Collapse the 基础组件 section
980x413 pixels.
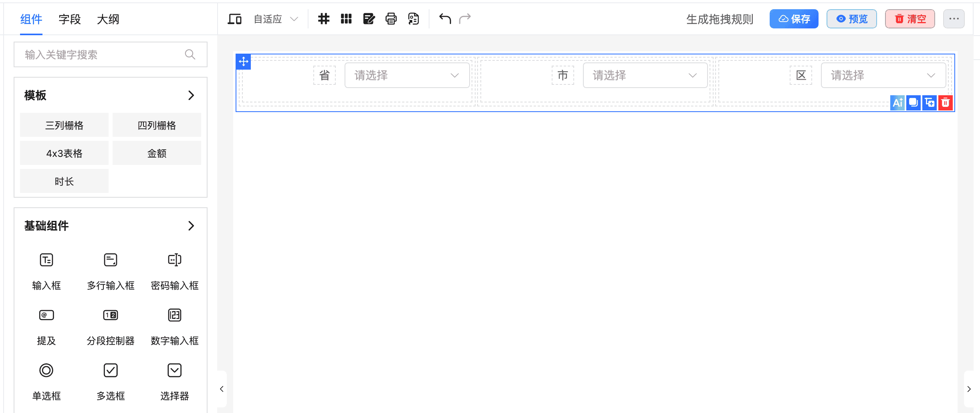(191, 226)
